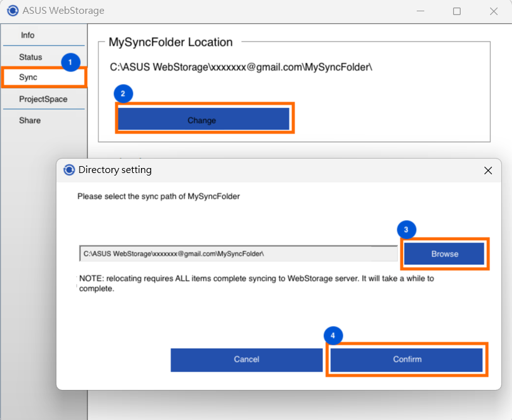Click the sync path text field
The width and height of the screenshot is (512, 420).
(238, 254)
